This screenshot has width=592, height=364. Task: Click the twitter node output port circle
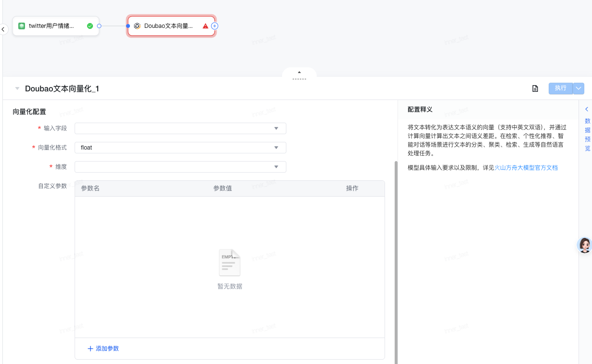click(99, 26)
